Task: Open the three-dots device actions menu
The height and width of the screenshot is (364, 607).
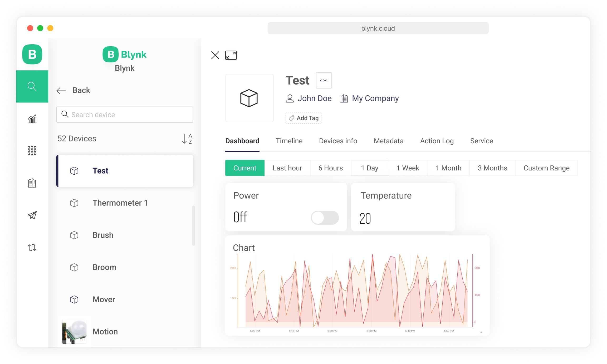Action: pyautogui.click(x=324, y=81)
